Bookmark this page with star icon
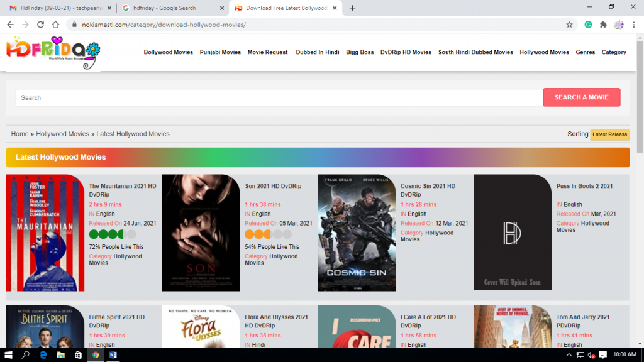This screenshot has height=362, width=644. (569, 25)
